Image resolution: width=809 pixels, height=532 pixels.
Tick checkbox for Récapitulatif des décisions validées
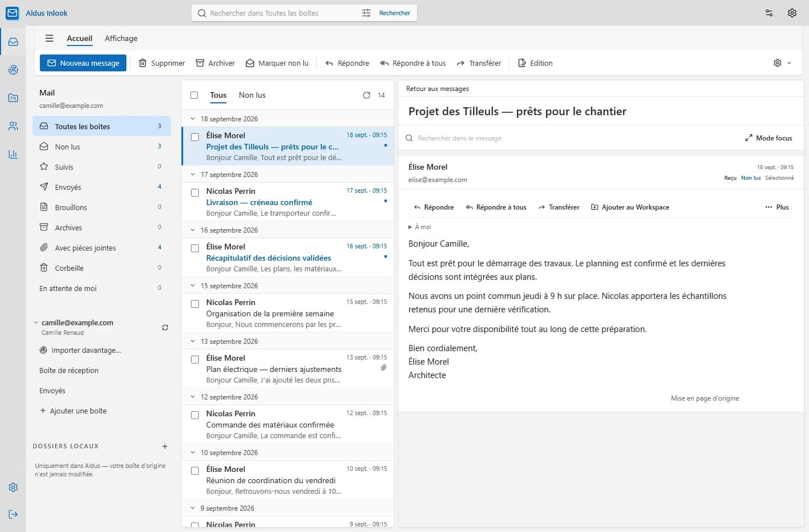[x=195, y=248]
